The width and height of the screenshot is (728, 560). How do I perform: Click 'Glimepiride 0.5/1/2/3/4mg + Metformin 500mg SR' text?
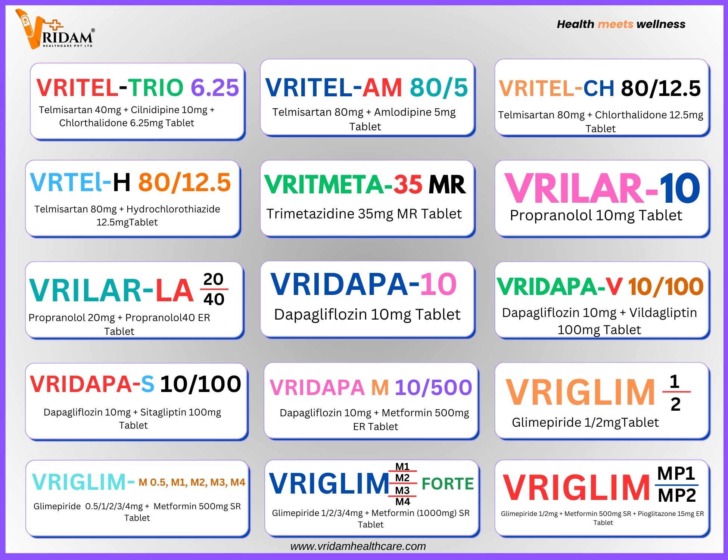(x=137, y=506)
